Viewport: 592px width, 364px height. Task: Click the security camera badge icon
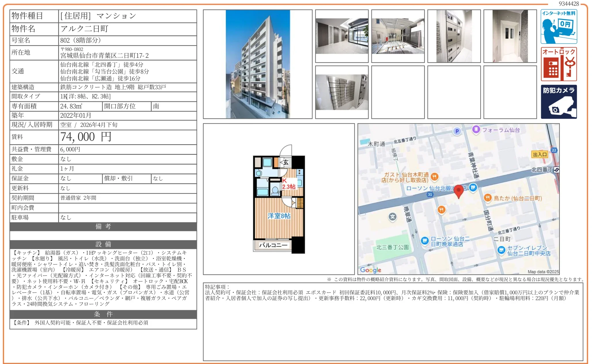tap(558, 102)
